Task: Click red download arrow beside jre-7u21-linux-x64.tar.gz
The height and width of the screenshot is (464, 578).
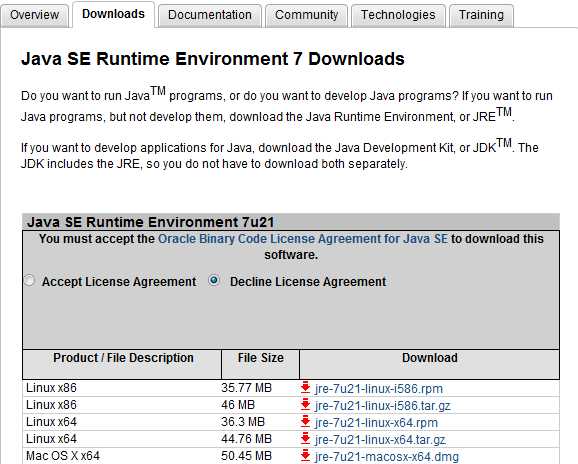Action: point(305,439)
